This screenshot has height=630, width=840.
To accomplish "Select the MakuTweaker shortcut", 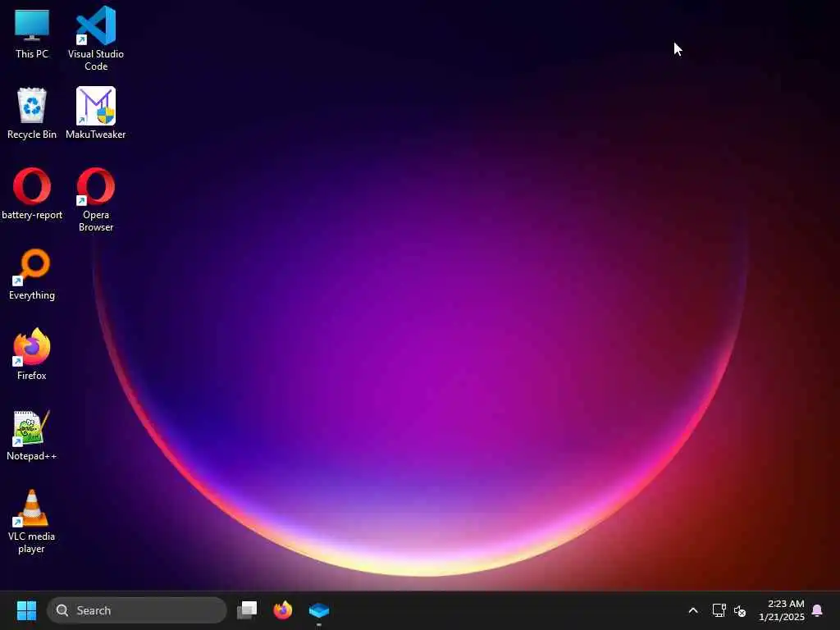I will [x=96, y=113].
